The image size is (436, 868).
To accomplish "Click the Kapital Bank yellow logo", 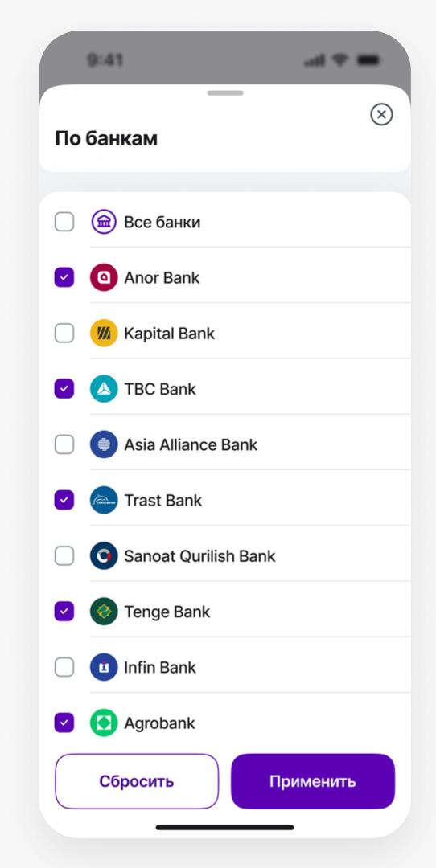I will coord(104,334).
